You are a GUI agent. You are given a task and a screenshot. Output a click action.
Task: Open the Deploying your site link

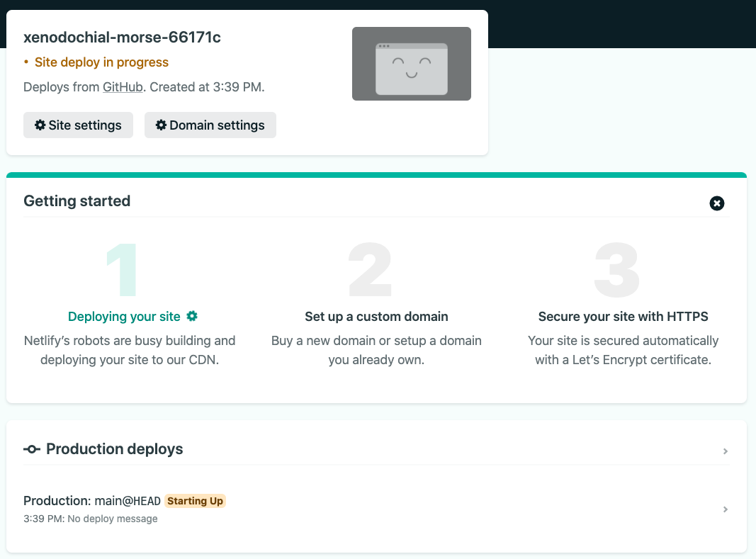(x=124, y=317)
